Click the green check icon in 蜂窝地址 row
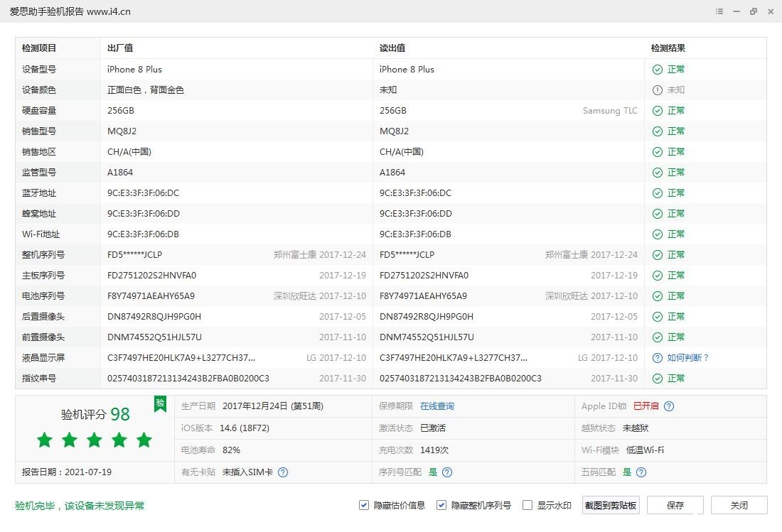 pyautogui.click(x=658, y=214)
